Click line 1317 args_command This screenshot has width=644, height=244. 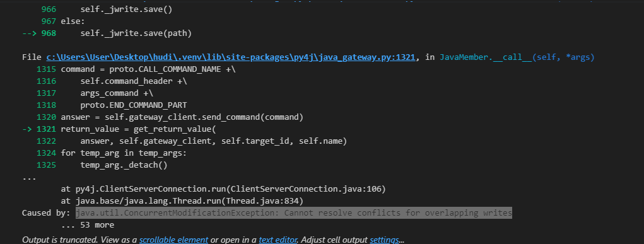click(x=117, y=93)
